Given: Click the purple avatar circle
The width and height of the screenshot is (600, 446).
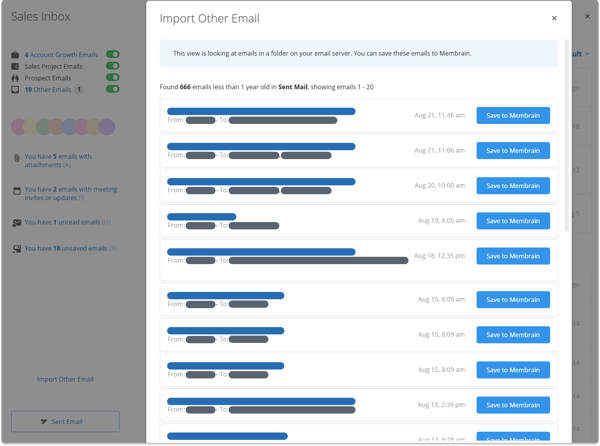Looking at the screenshot, I should tap(107, 127).
